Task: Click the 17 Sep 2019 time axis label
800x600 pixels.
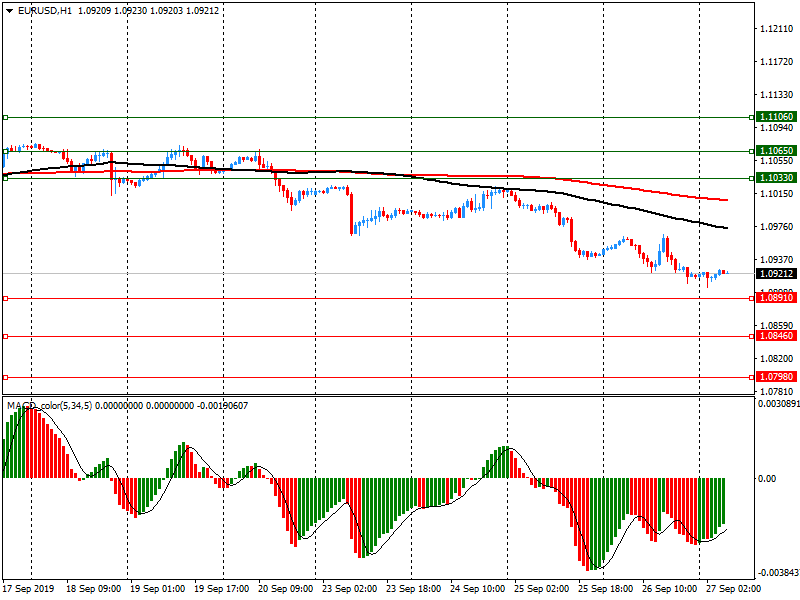Action: [x=28, y=589]
